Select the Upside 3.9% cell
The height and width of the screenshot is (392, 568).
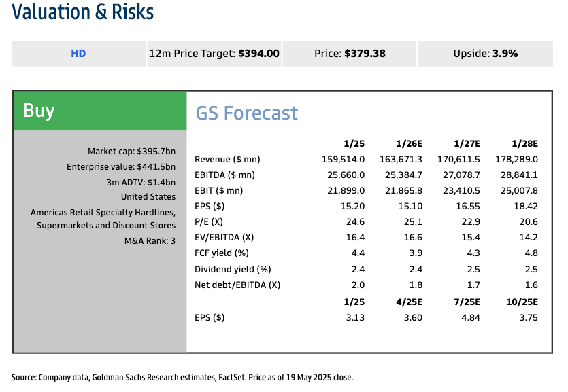pyautogui.click(x=485, y=54)
